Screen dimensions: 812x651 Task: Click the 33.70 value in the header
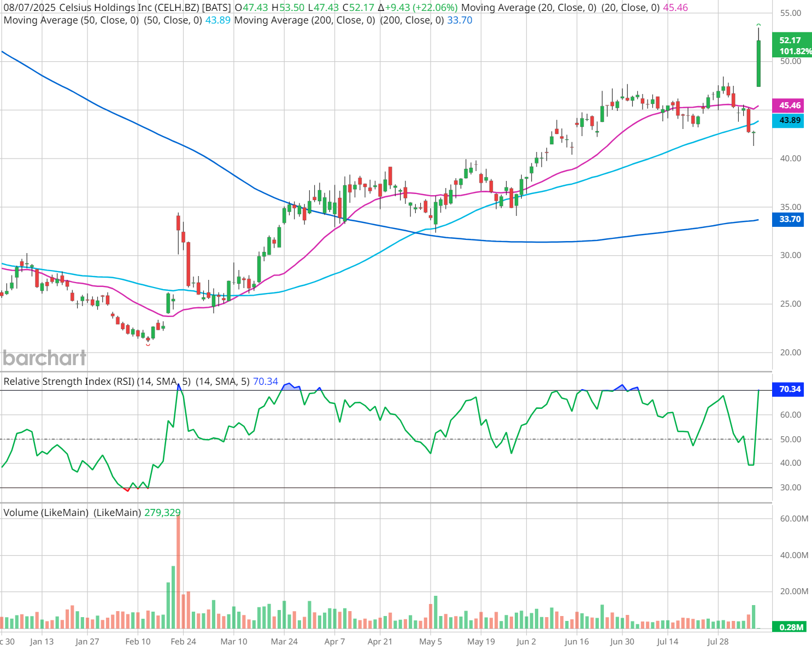point(460,20)
